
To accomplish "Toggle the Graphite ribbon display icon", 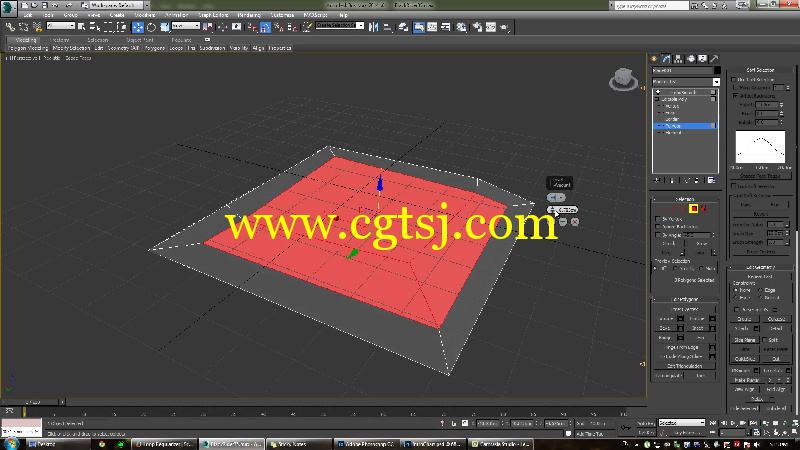I will click(419, 27).
